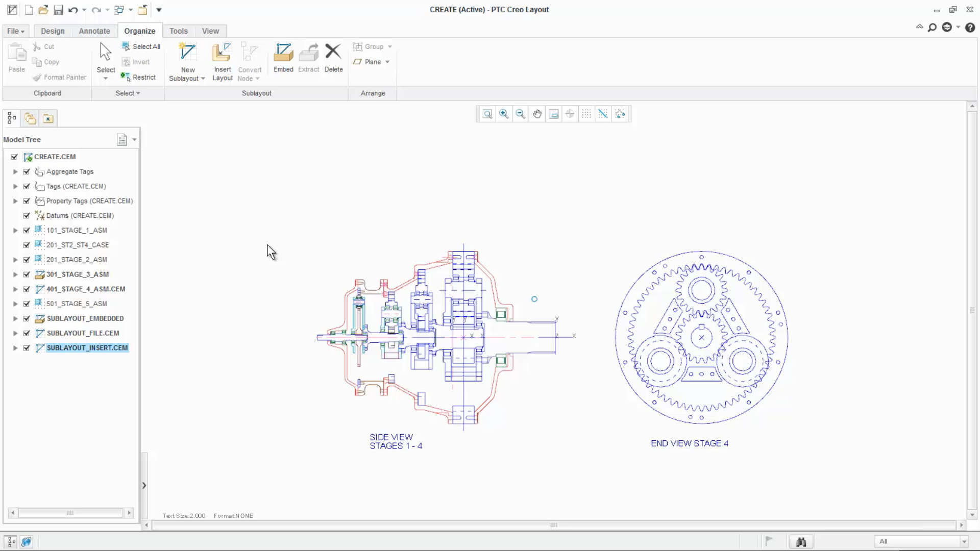Click the binoculars Find icon in status bar
The width and height of the screenshot is (980, 551).
coord(801,542)
